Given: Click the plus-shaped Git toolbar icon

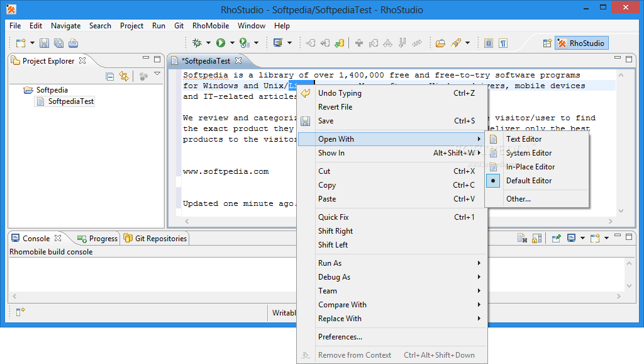Looking at the screenshot, I should pos(359,43).
